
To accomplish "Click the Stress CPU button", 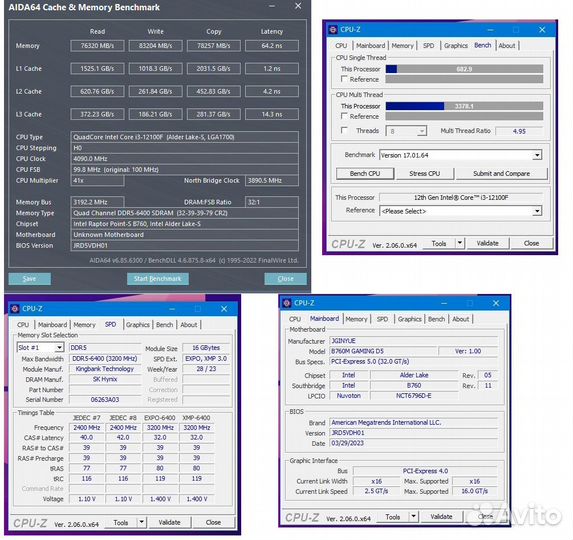I will point(425,174).
